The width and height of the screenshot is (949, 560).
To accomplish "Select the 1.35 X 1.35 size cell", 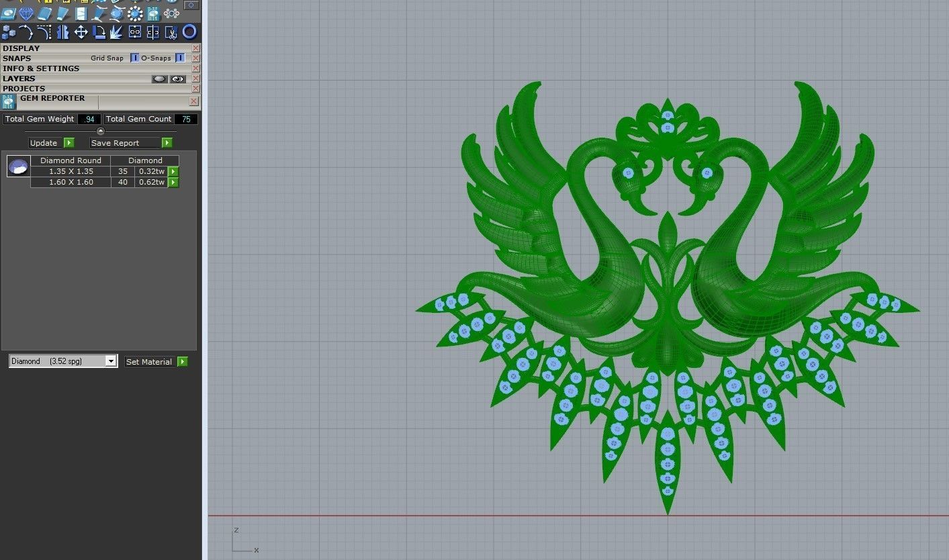I will point(71,171).
